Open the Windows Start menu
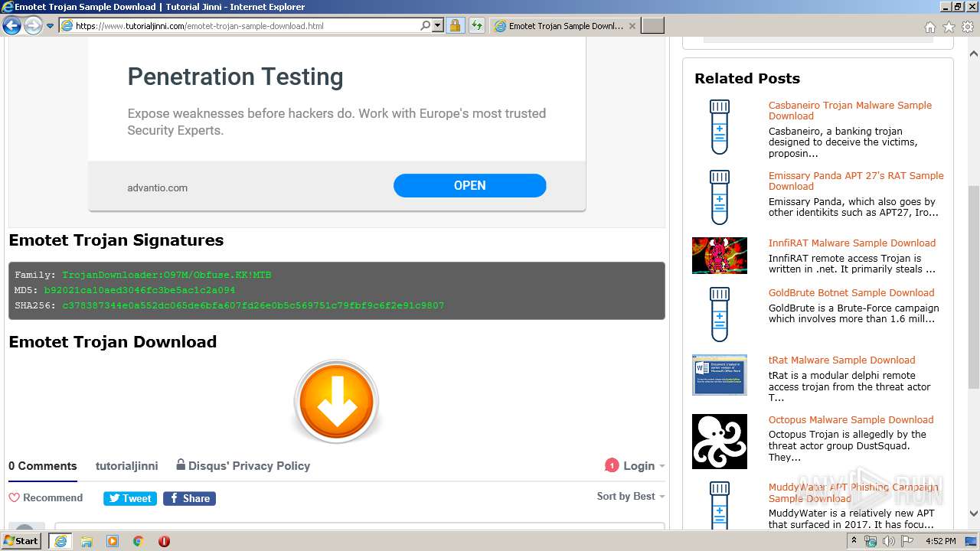 [x=22, y=540]
